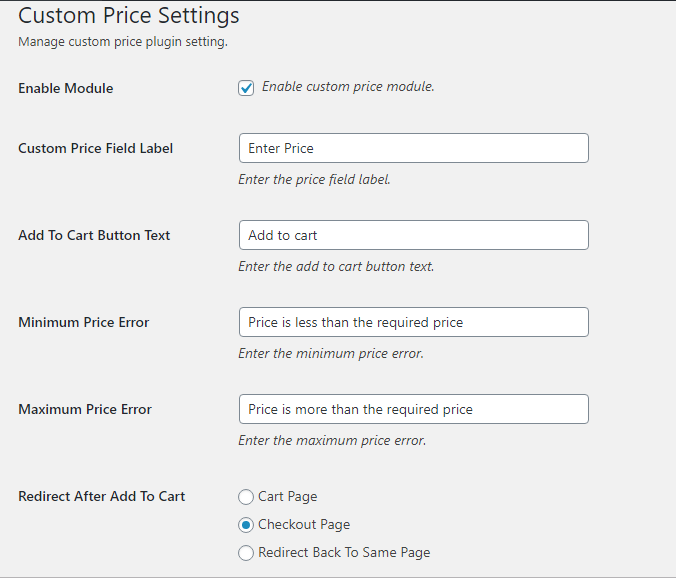The image size is (676, 581).
Task: Click 'Enter the add to cart button text' hint
Action: (x=336, y=267)
